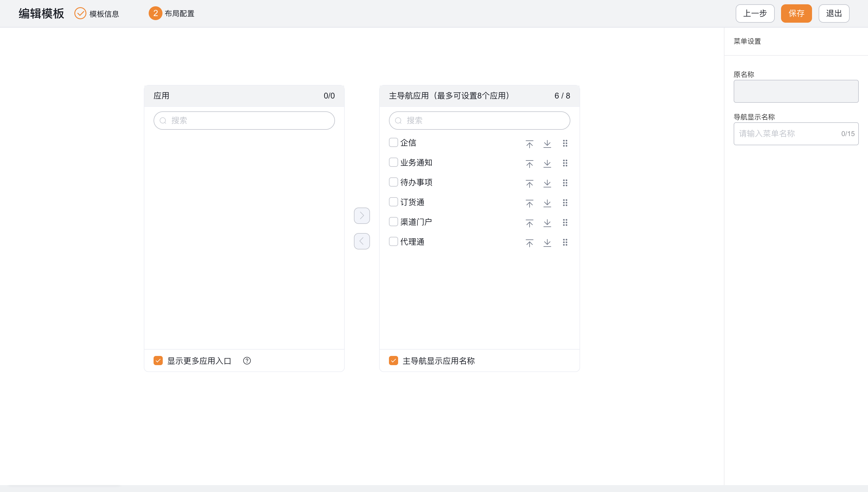Click transfer-left arrow button
Viewport: 868px width, 492px height.
pyautogui.click(x=362, y=241)
